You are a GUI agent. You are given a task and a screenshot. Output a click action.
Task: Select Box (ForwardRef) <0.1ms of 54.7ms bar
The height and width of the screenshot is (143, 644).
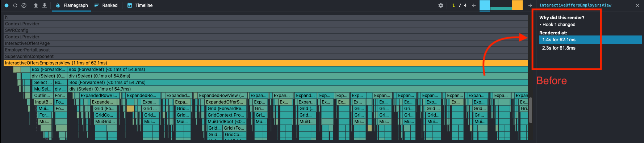298,83
